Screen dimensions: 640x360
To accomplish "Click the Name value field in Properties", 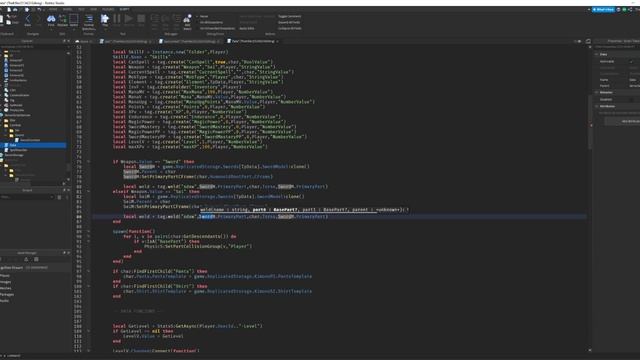I will pos(634,80).
